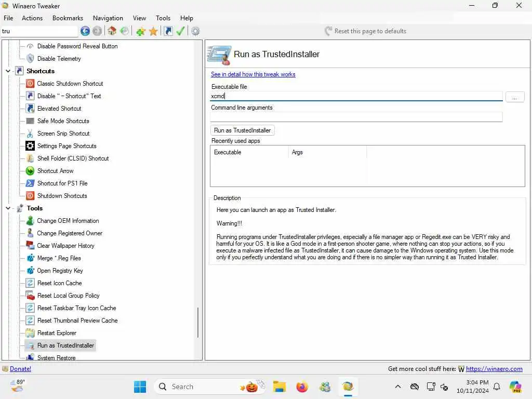Click the Elevated Shortcut icon
This screenshot has width=532, height=399.
30,109
